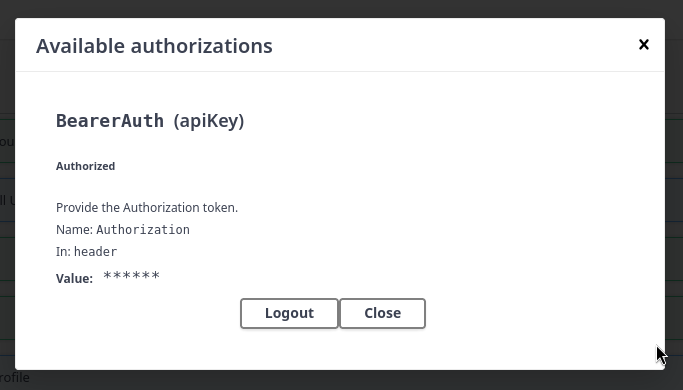Image resolution: width=683 pixels, height=390 pixels.
Task: Click the partially hidden 'rofile' text below the dialog
Action: (14, 377)
